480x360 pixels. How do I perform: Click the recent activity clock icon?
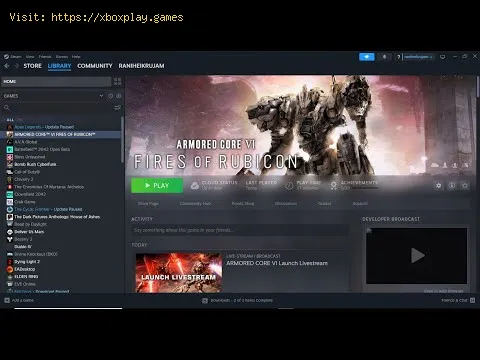111,96
